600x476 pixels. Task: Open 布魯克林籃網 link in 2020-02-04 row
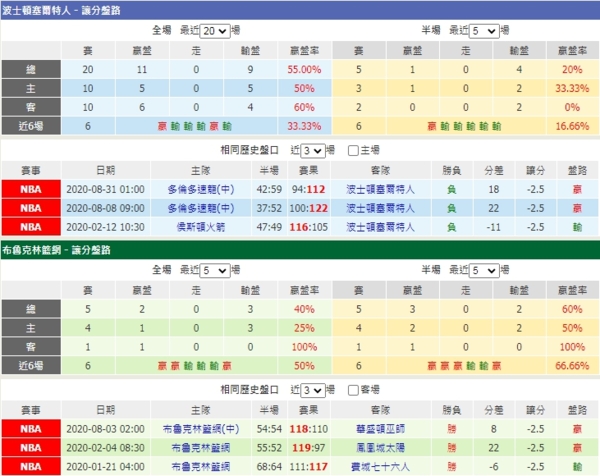tap(201, 448)
